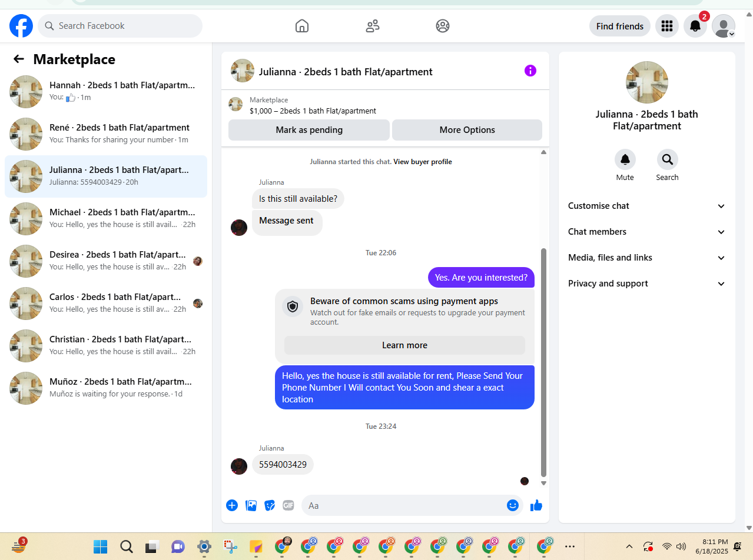Open the Home tab icon
The height and width of the screenshot is (560, 753).
click(x=301, y=26)
